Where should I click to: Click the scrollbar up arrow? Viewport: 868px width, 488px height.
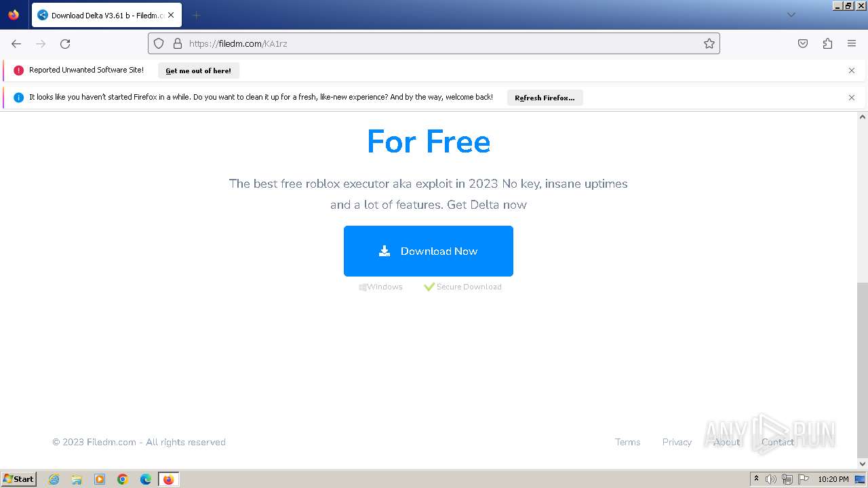pyautogui.click(x=862, y=117)
